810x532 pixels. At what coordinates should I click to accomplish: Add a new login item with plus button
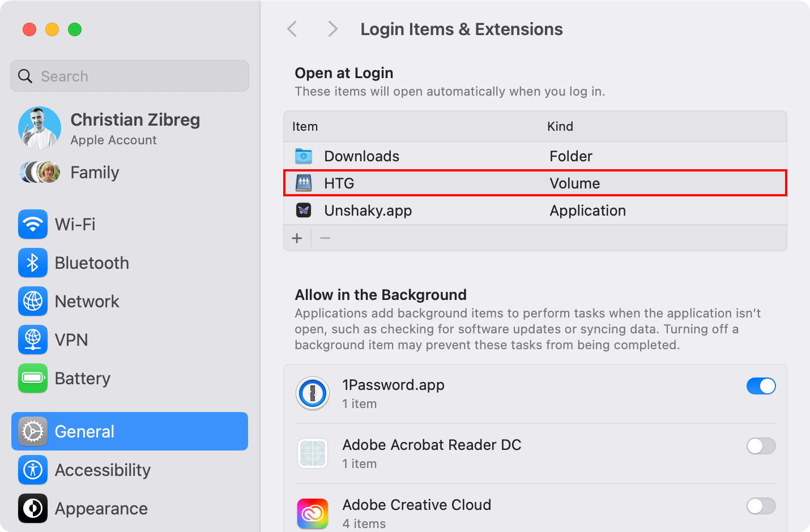pos(297,238)
